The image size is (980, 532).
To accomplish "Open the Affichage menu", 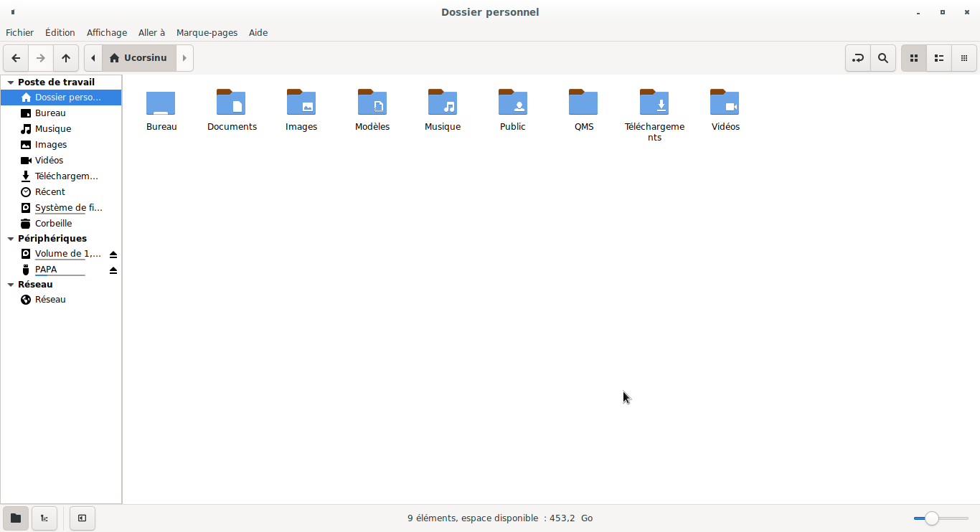I will click(x=106, y=32).
